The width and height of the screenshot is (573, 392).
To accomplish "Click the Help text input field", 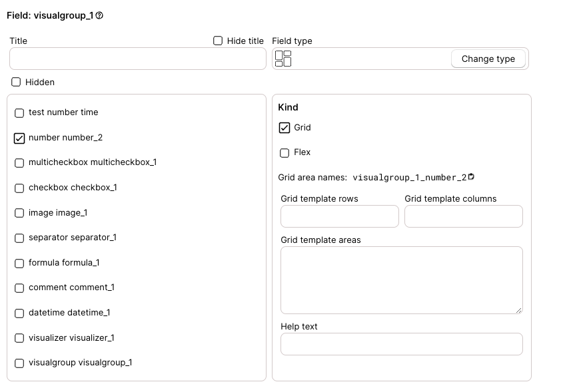I will click(402, 344).
